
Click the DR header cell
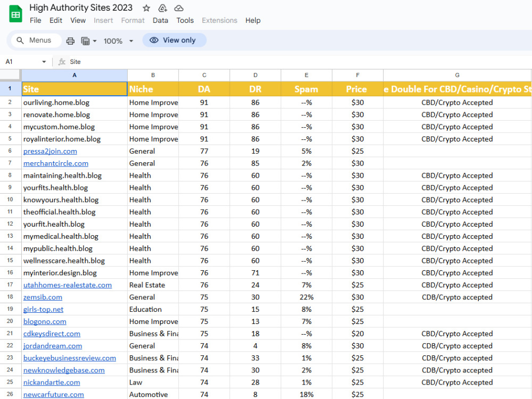[x=255, y=89]
